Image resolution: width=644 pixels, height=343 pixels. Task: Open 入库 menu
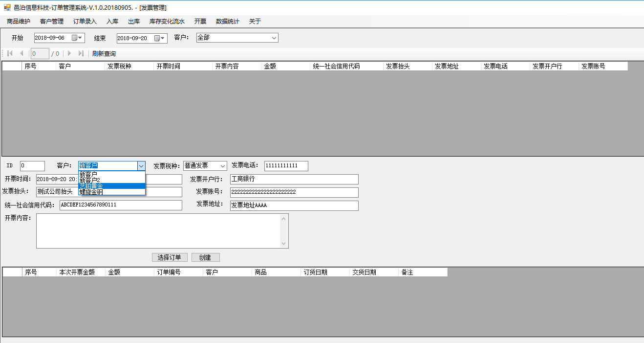coord(112,22)
